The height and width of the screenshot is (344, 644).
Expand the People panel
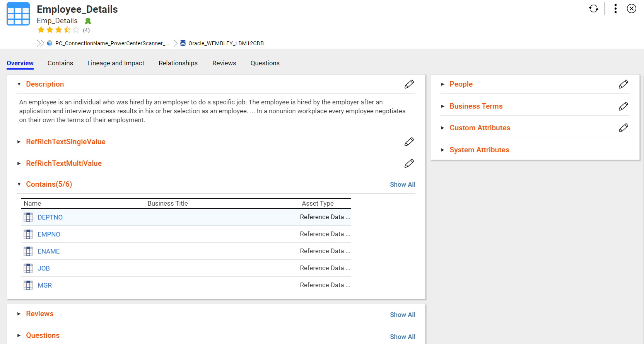point(442,84)
